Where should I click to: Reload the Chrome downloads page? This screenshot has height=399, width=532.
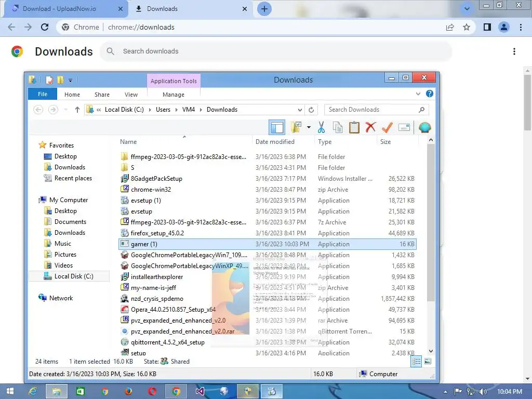click(x=45, y=27)
